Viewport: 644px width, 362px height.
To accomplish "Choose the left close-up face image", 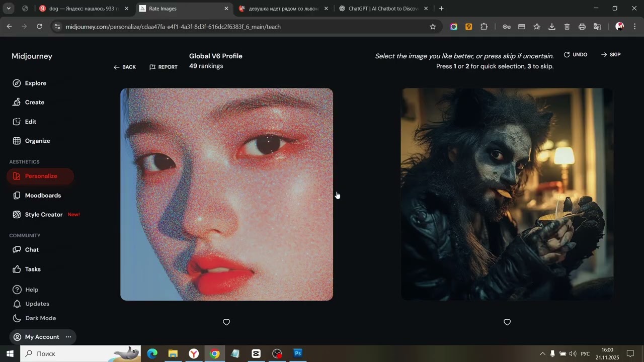I will 226,195.
